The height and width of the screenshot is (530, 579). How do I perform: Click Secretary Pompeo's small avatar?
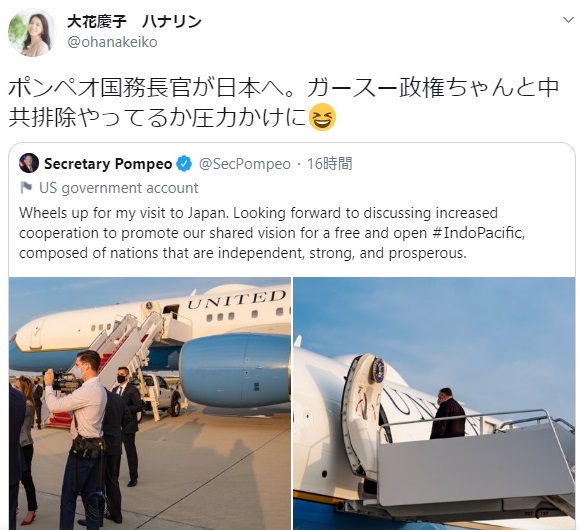pos(29,163)
